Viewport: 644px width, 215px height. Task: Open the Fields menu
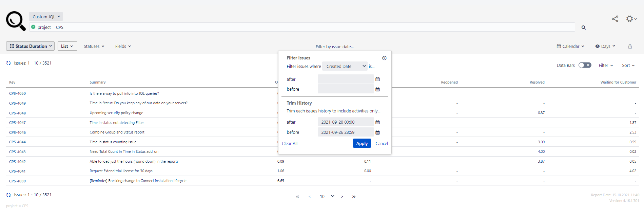[x=123, y=47]
